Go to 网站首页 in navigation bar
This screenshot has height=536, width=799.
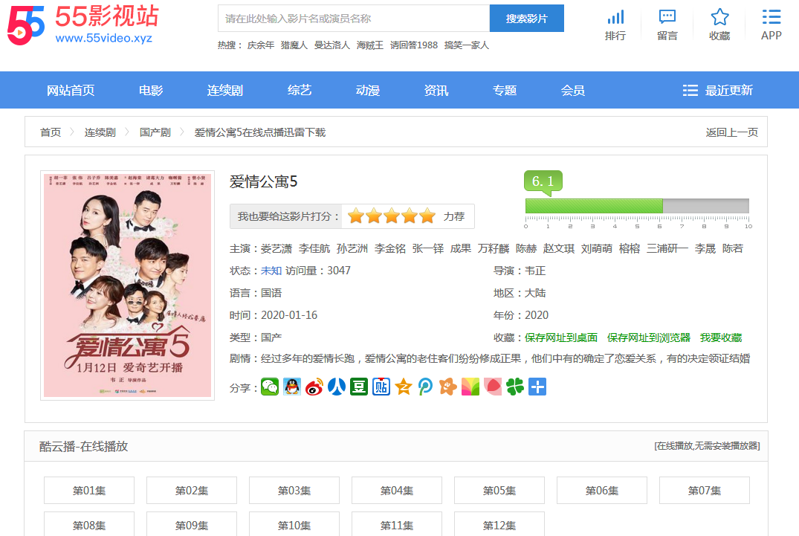point(71,90)
